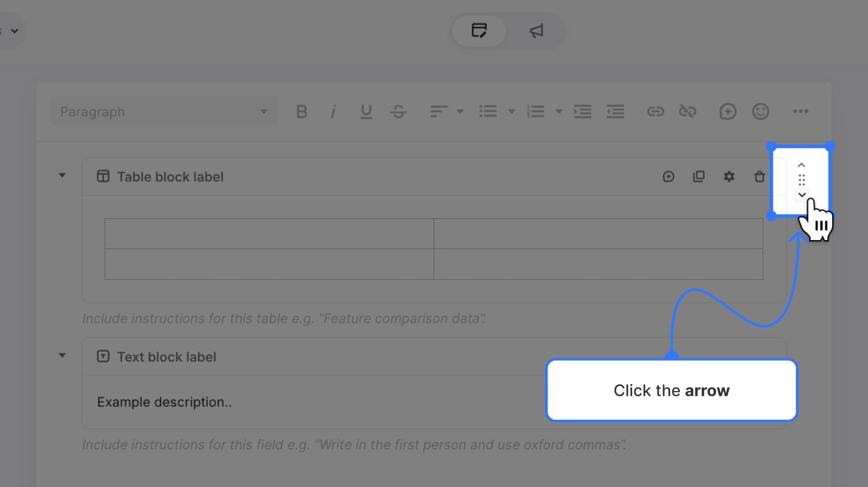Click the Text block label text
868x487 pixels.
coord(167,357)
